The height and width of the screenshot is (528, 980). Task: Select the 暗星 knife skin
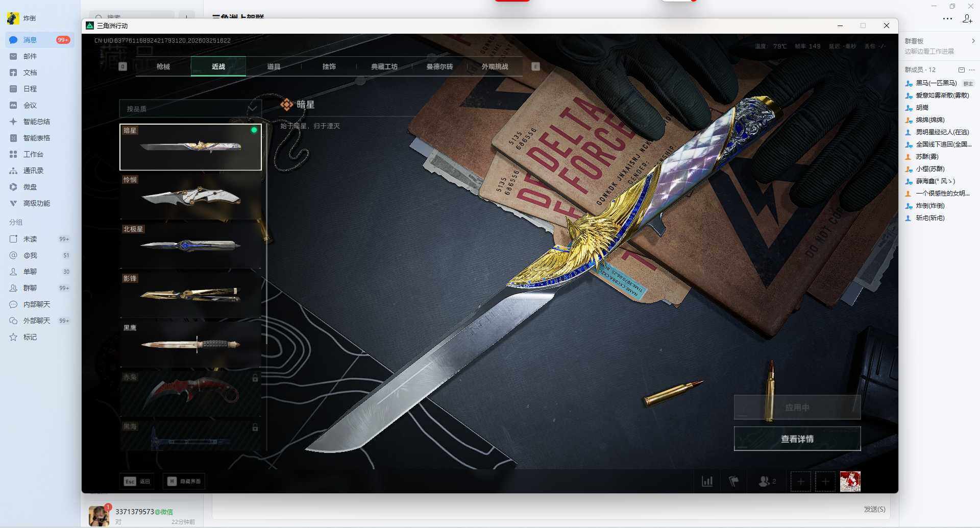pyautogui.click(x=190, y=147)
